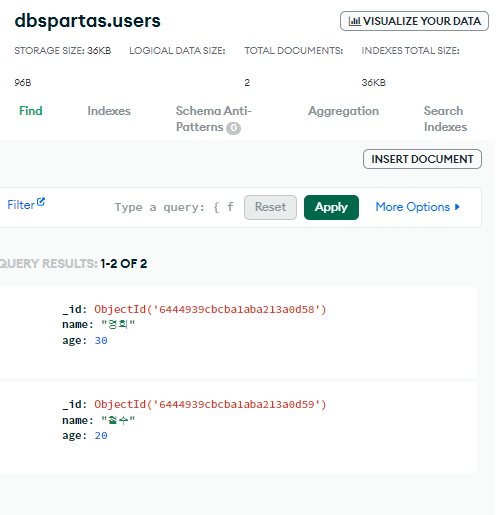Apply the filter query

coord(331,207)
